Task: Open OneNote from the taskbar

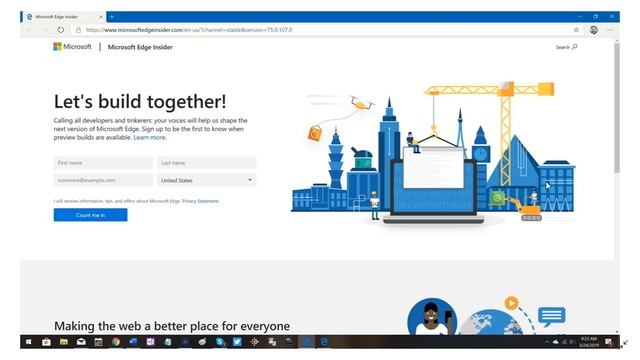Action: (x=150, y=342)
